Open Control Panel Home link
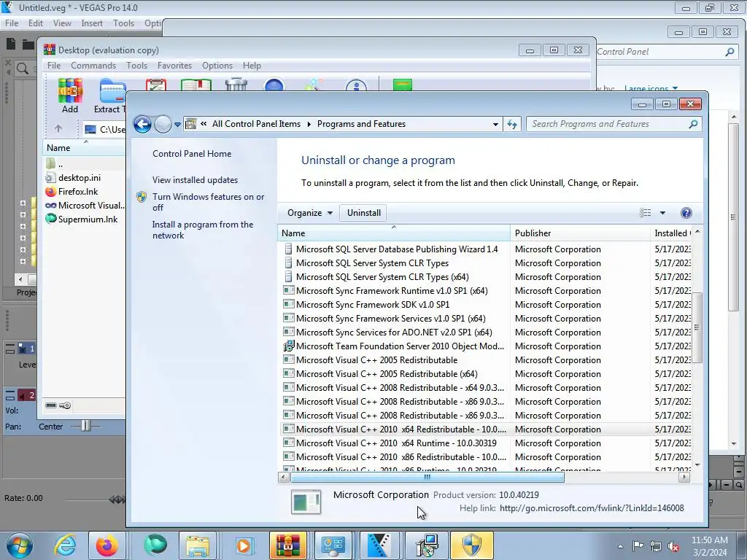The height and width of the screenshot is (560, 747). coord(192,153)
